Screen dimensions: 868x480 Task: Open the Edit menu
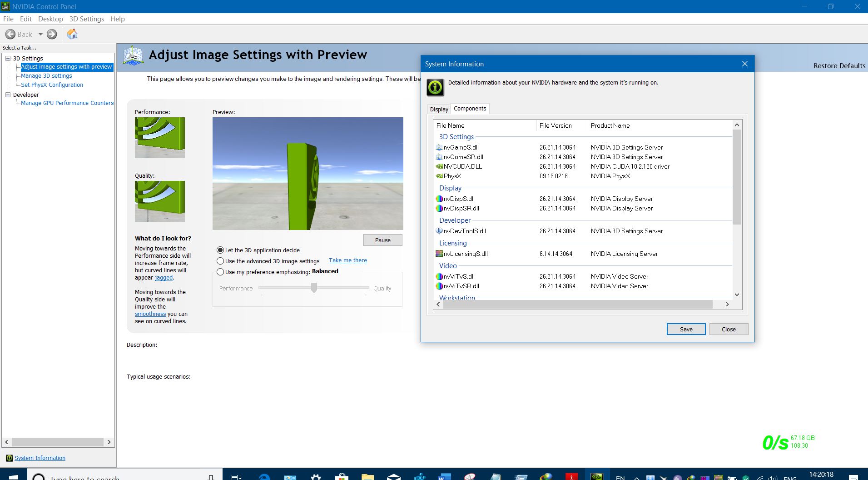(x=26, y=19)
